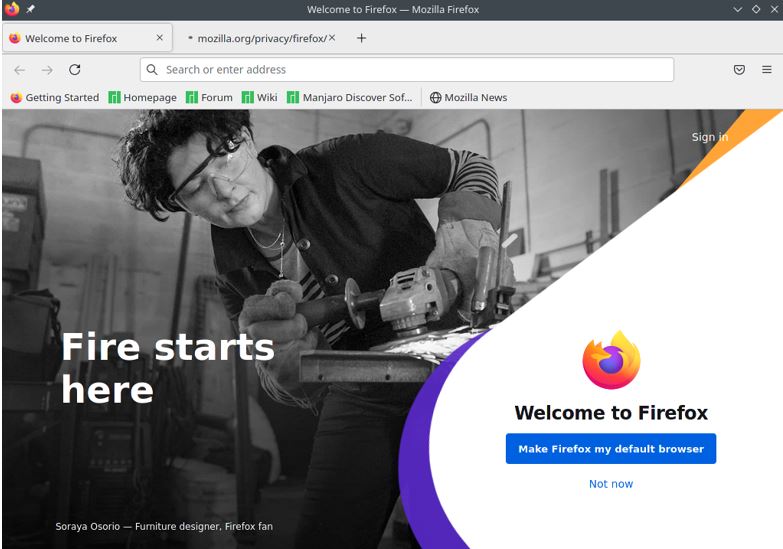
Task: Open the Wiki bookmark
Action: (260, 97)
